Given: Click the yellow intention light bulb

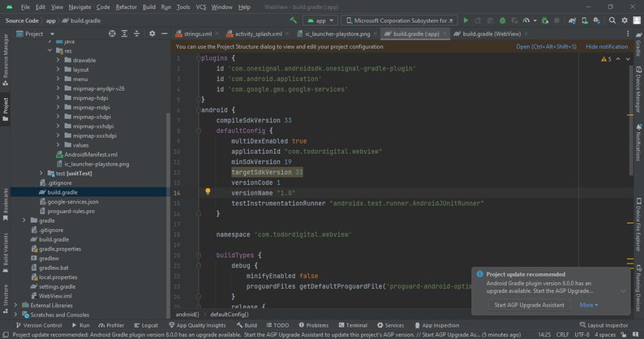Looking at the screenshot, I should (x=208, y=191).
